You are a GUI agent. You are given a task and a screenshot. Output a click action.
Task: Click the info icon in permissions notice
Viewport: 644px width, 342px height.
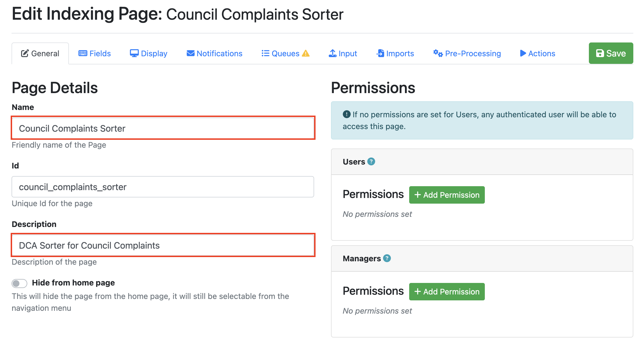click(x=346, y=114)
